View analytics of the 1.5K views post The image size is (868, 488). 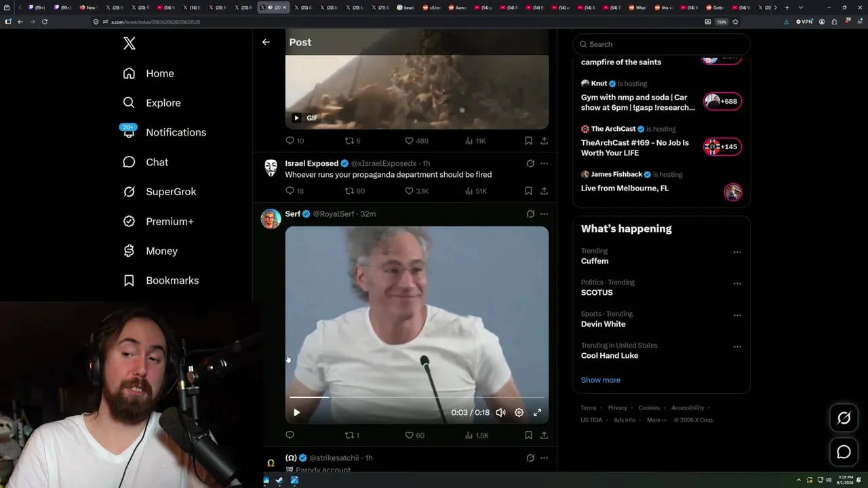476,435
